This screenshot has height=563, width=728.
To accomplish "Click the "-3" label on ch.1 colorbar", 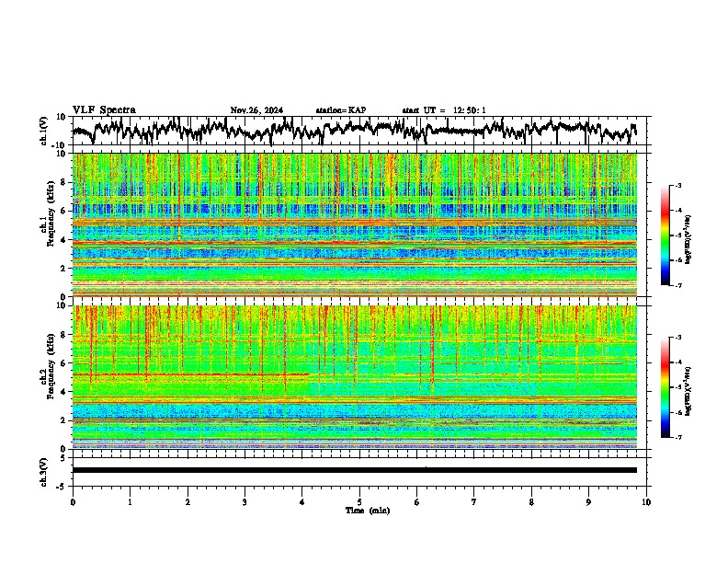I will pyautogui.click(x=678, y=186).
